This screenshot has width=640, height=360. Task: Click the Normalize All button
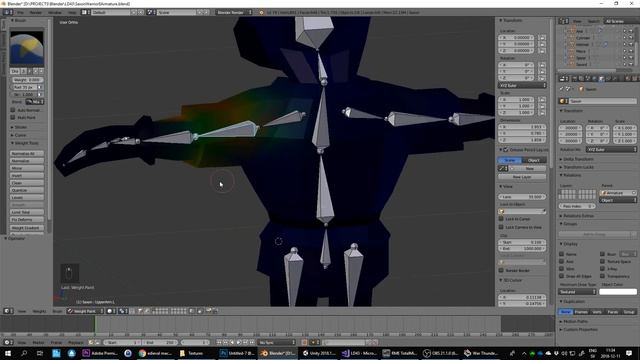[x=27, y=154]
